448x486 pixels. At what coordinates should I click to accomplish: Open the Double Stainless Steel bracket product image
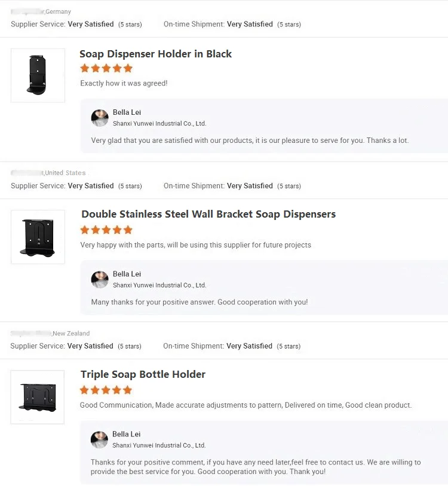38,237
